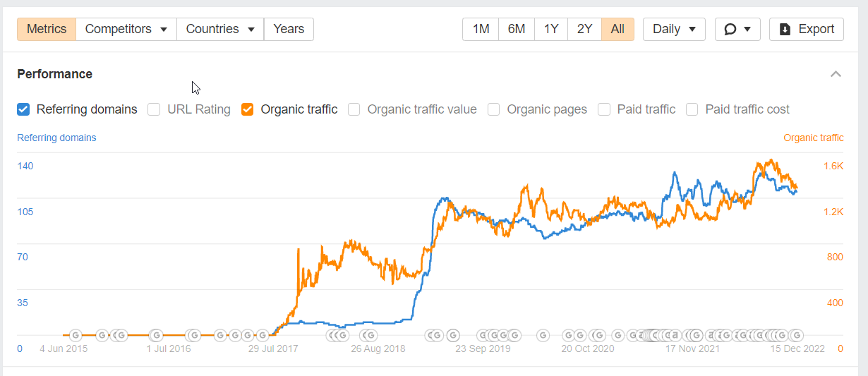Click the leftmost Google update marker near 4 Jun 2015

(75, 335)
